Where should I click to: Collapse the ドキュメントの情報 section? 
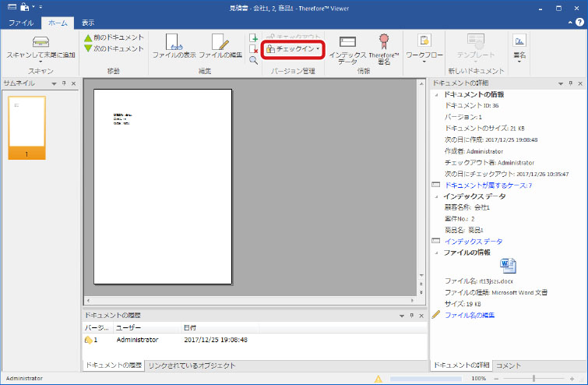436,95
